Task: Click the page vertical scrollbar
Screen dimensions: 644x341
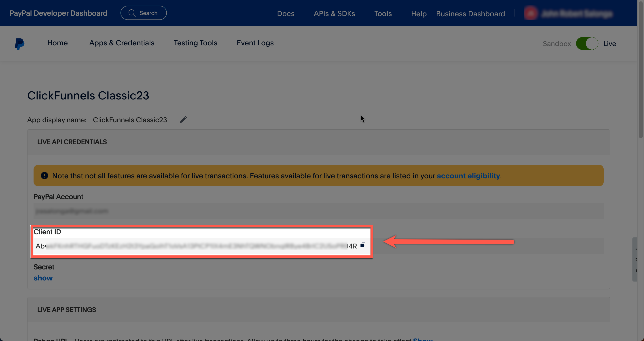Action: (x=640, y=70)
